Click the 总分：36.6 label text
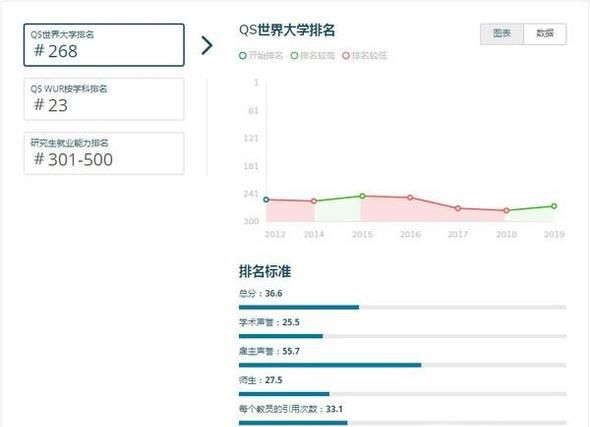 pyautogui.click(x=260, y=293)
